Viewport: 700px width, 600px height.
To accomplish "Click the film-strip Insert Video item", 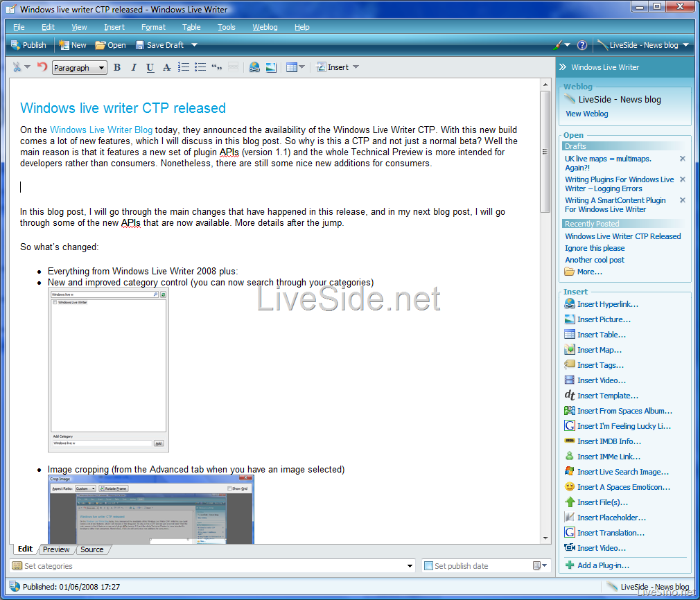I will pos(595,380).
